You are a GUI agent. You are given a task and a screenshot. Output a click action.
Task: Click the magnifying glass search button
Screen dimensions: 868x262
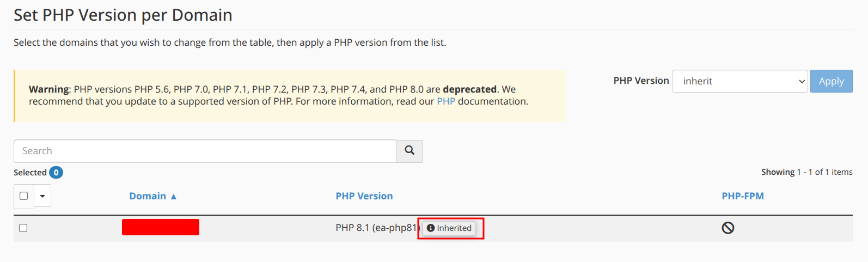coord(409,151)
